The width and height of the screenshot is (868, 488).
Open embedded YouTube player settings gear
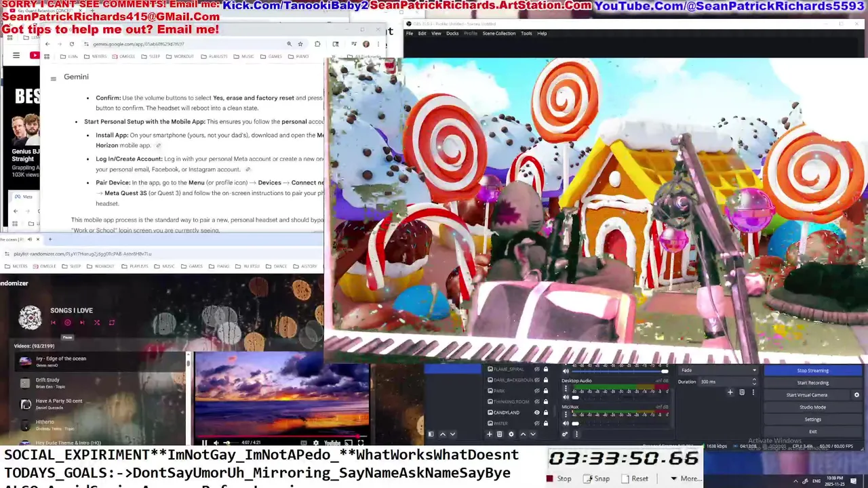tap(316, 443)
